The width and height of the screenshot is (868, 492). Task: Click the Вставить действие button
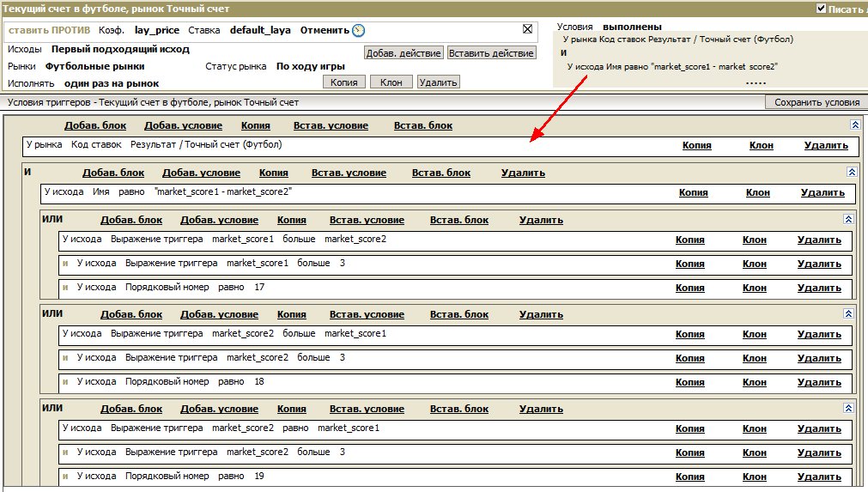click(492, 53)
